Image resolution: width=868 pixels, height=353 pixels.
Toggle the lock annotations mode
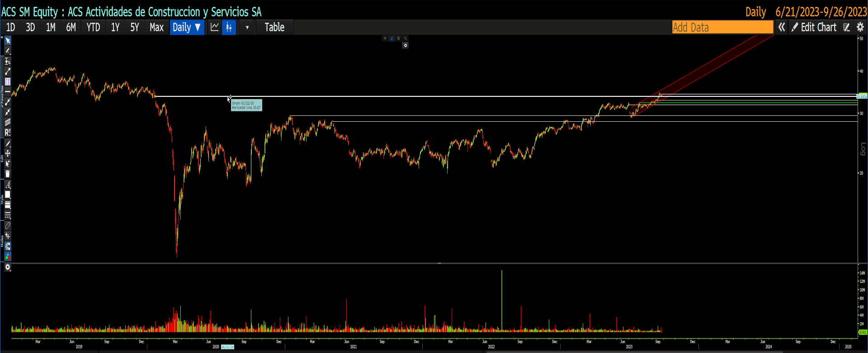pos(8,236)
